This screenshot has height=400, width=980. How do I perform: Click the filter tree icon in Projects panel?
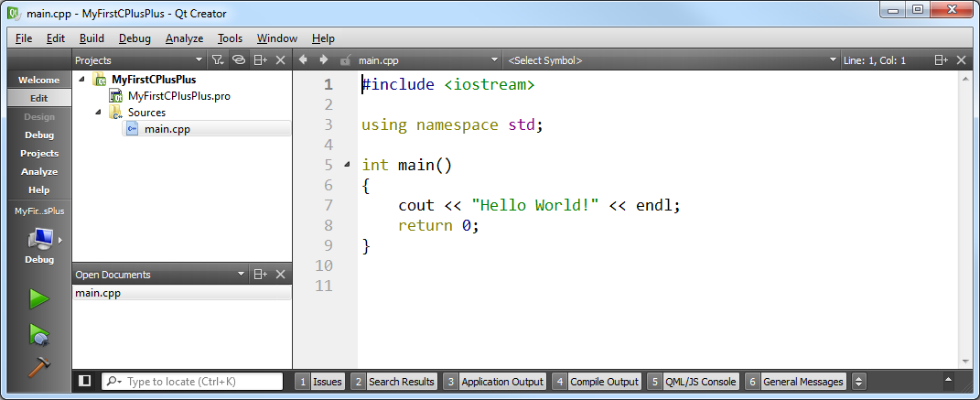click(217, 60)
